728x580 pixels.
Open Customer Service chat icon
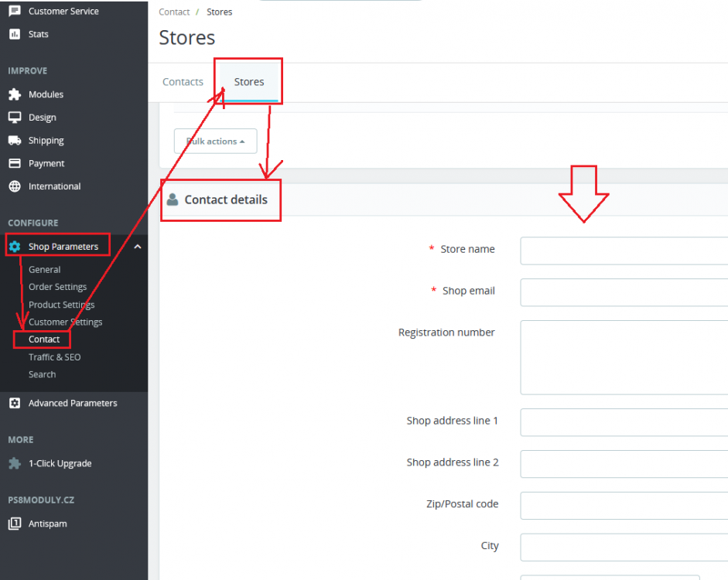click(x=15, y=11)
